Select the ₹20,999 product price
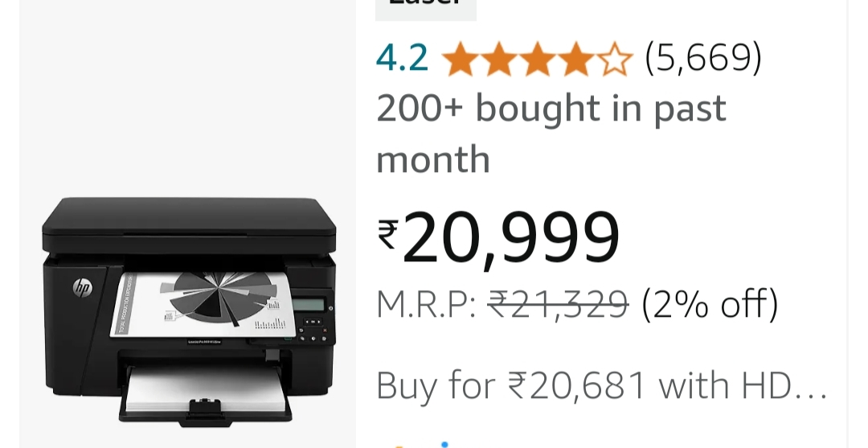868x448 pixels. (x=497, y=237)
